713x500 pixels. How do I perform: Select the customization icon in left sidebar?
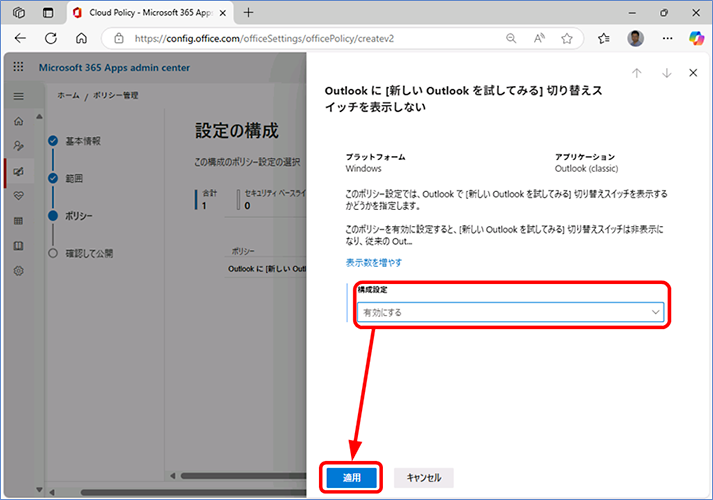pos(19,171)
